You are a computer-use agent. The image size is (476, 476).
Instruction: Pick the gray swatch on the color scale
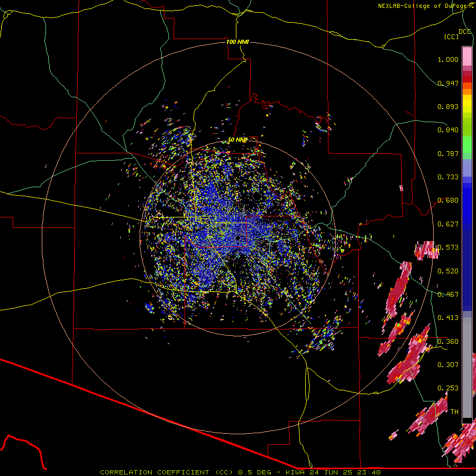tap(467, 368)
